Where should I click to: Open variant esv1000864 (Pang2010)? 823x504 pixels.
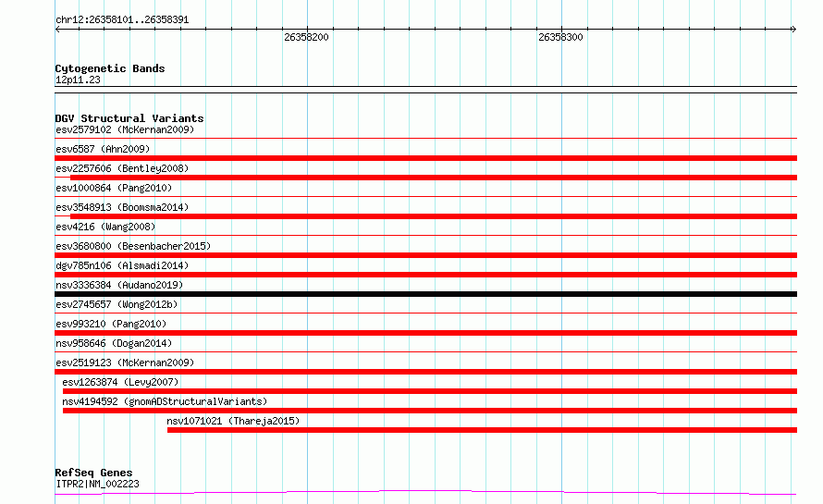tap(114, 188)
